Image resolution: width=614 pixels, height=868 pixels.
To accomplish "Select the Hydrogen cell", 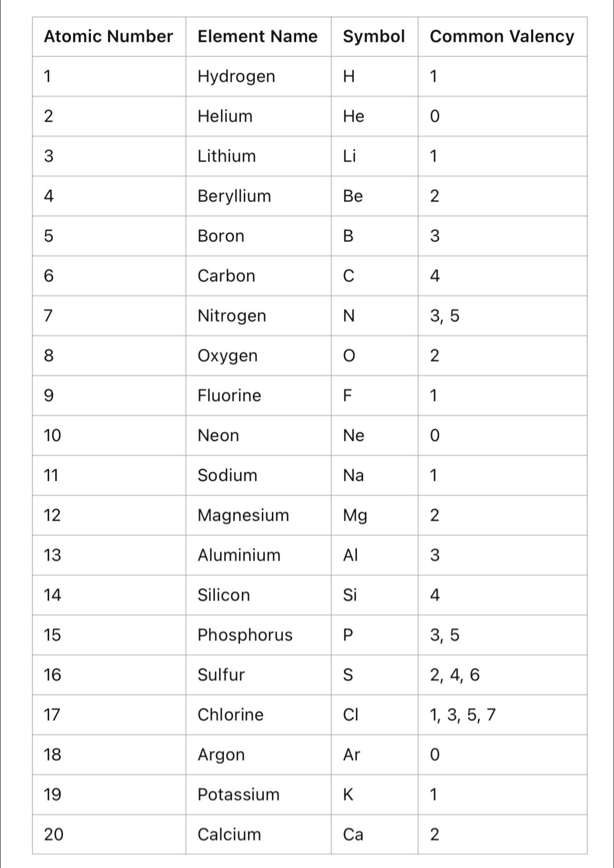I will (258, 77).
